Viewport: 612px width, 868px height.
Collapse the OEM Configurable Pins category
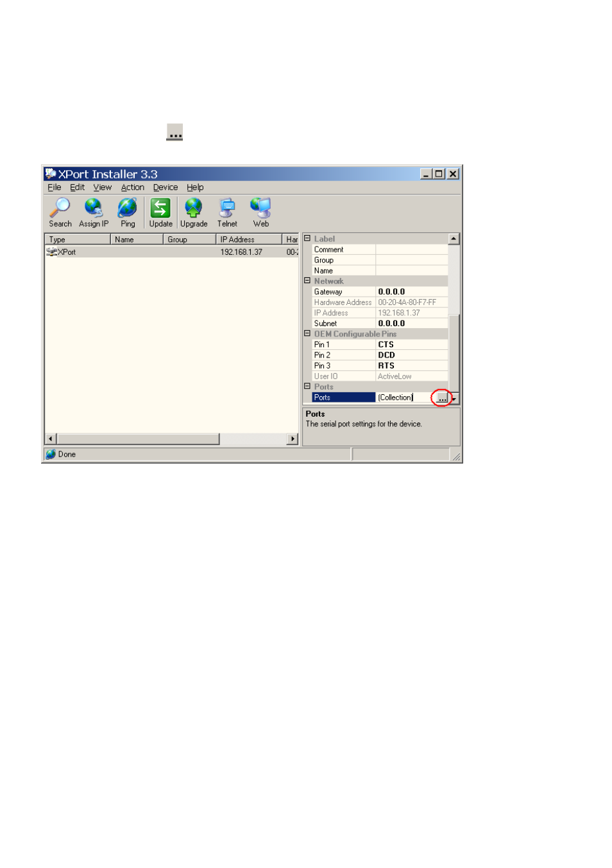[x=307, y=333]
